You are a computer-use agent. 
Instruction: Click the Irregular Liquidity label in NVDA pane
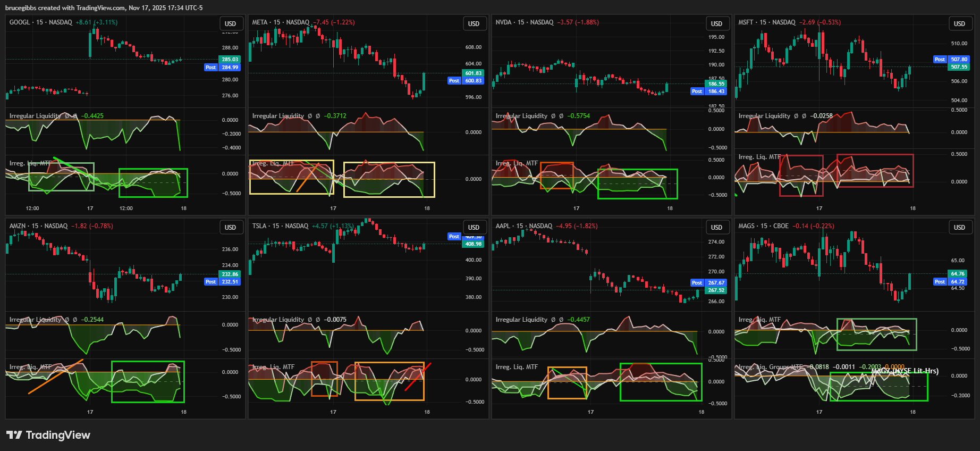pos(521,116)
